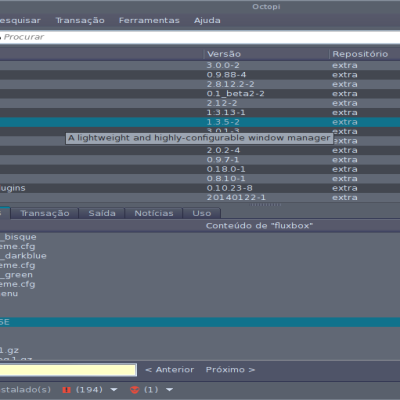Select the package row with version 0.9.7-1
400x400 pixels.
200,160
